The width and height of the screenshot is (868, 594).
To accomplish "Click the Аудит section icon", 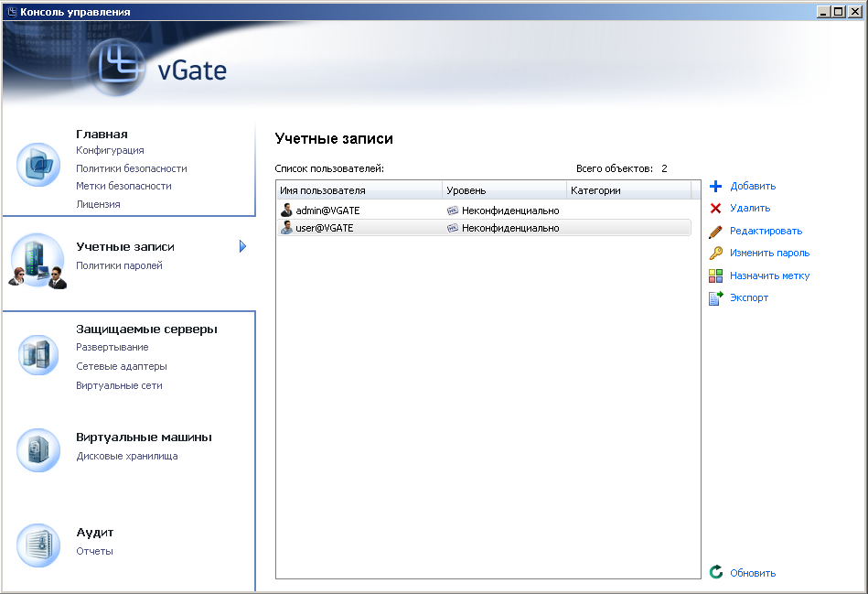I will (x=38, y=545).
